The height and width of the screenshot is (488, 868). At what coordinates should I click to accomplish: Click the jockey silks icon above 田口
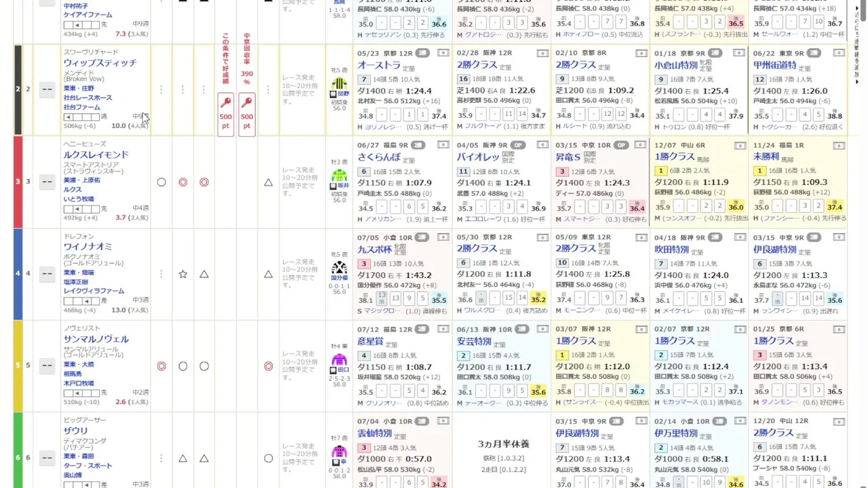click(339, 359)
